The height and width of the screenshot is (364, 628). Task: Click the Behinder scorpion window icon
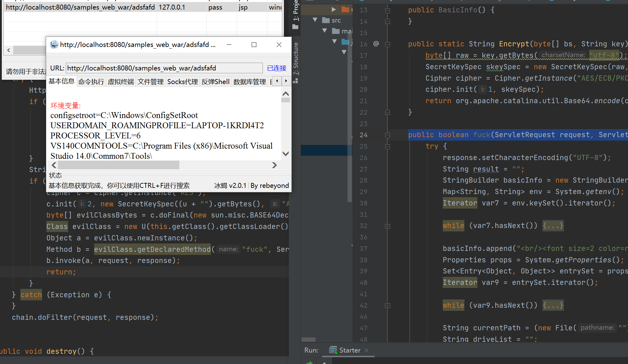[x=54, y=45]
